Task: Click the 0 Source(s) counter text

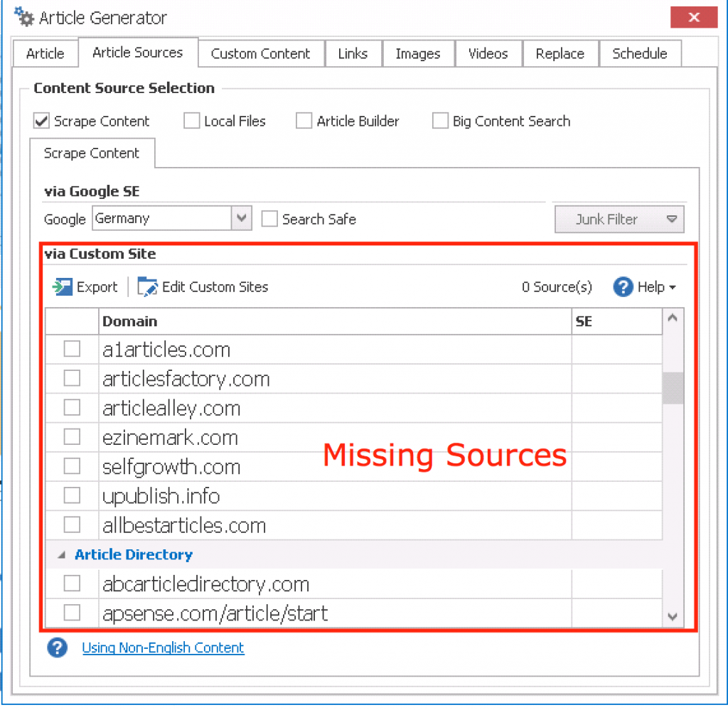Action: tap(557, 287)
